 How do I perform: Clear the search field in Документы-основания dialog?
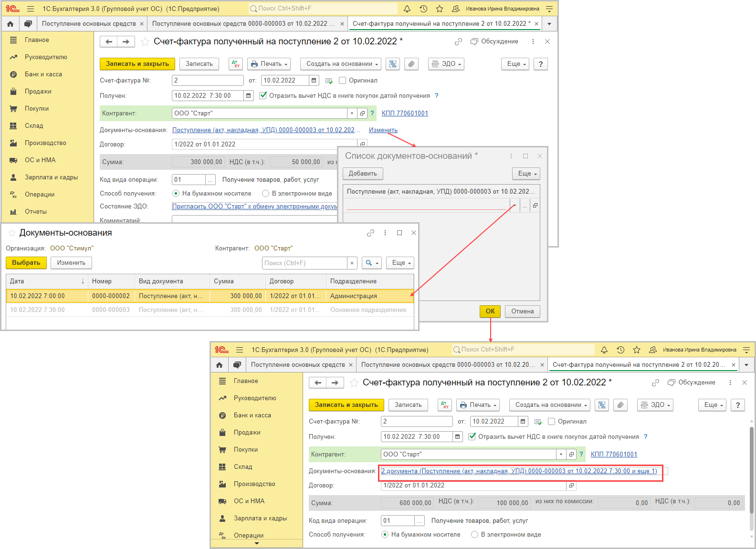tap(352, 263)
